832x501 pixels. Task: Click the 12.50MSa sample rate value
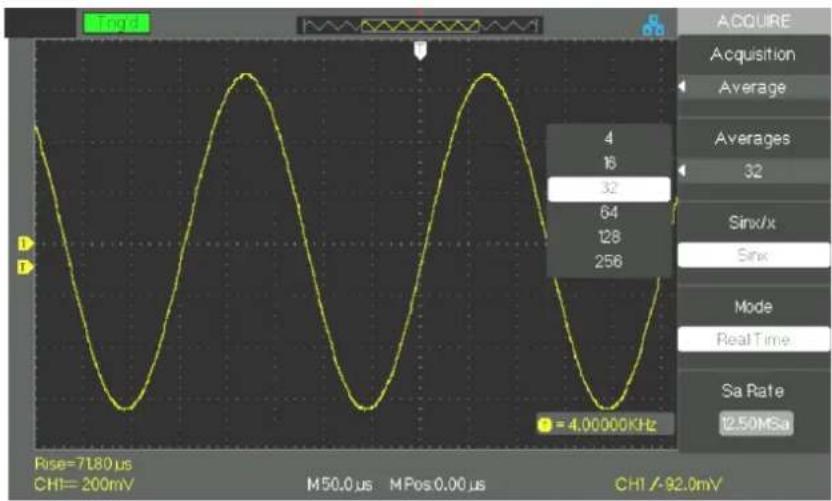coord(756,424)
